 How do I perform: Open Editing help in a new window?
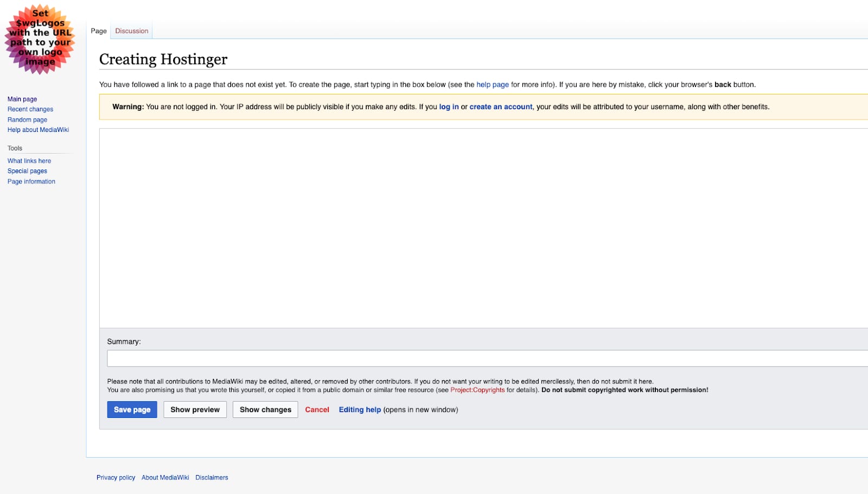point(360,409)
